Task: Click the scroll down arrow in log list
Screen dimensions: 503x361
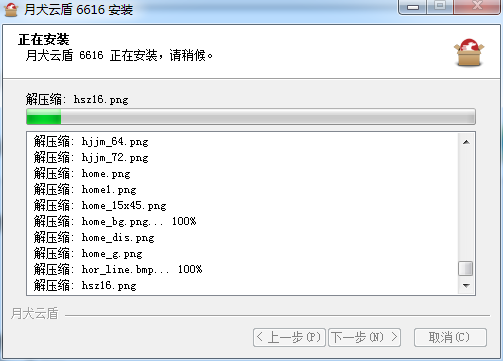Action: pos(466,285)
